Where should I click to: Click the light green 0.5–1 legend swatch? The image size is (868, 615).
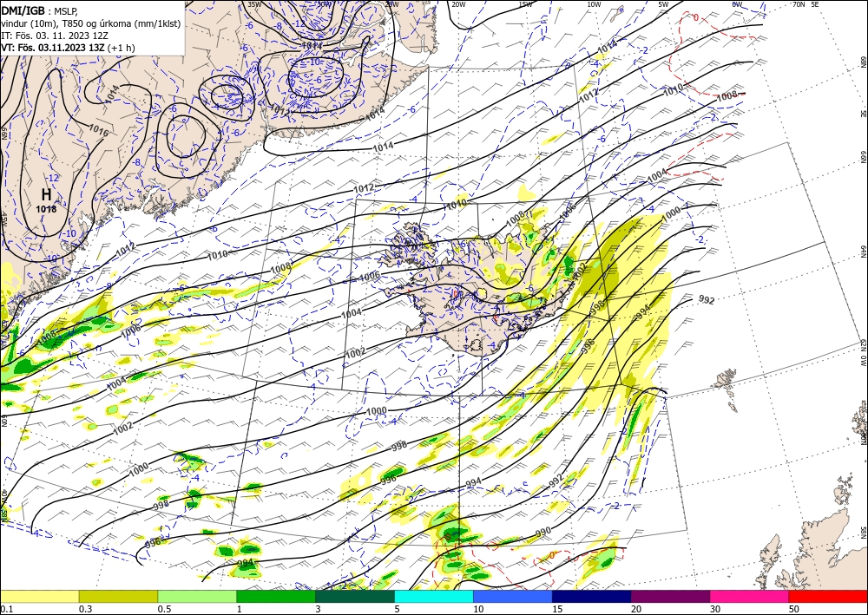(197, 596)
